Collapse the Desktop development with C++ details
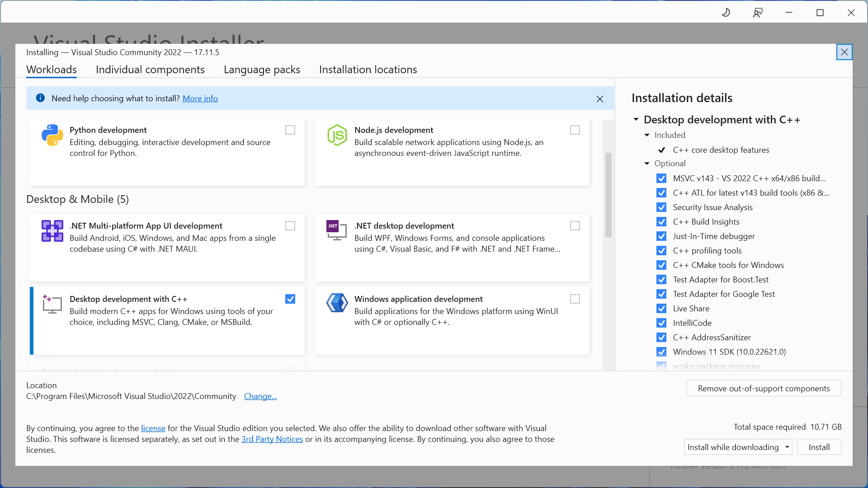Screen dimensions: 868x488 [x=636, y=120]
